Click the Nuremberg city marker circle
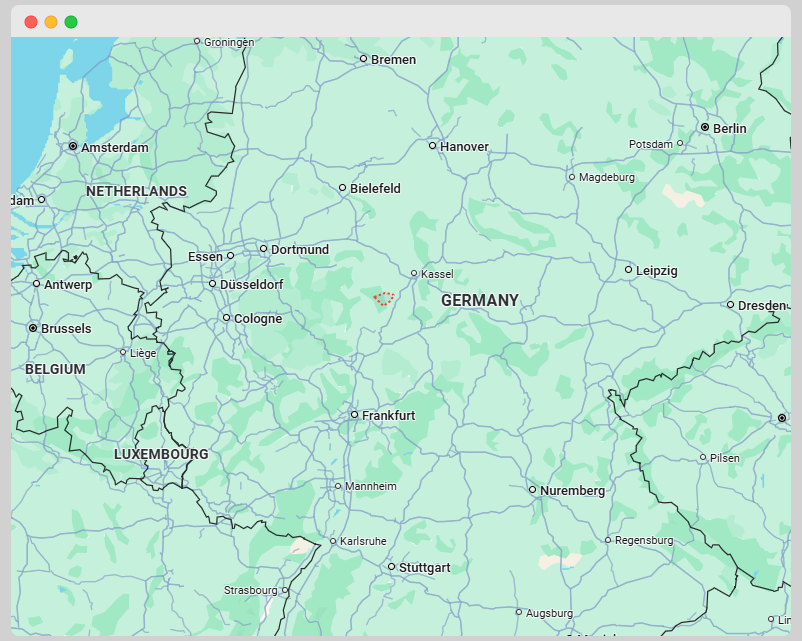 (532, 490)
